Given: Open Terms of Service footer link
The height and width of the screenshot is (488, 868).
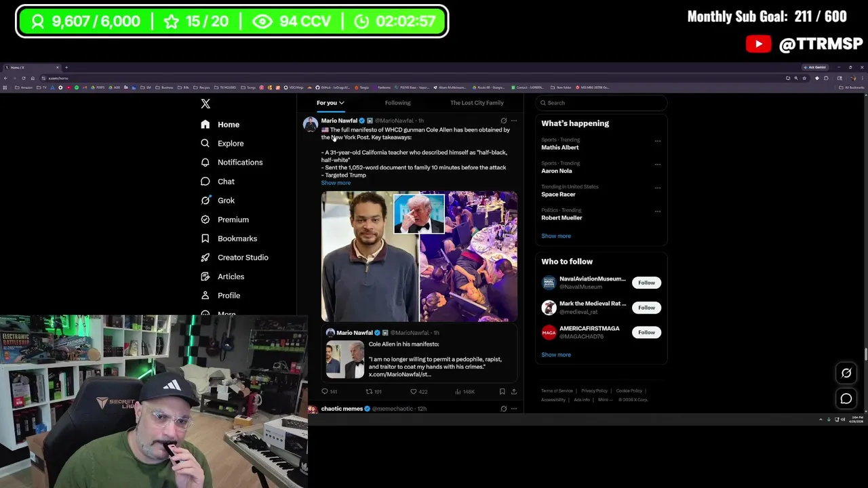Looking at the screenshot, I should [557, 391].
